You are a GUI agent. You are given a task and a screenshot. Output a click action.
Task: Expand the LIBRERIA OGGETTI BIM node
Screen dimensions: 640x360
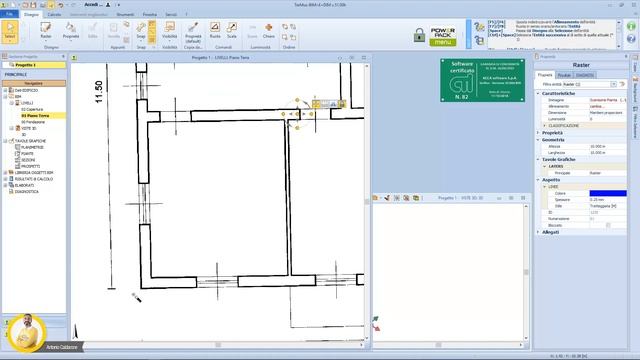pyautogui.click(x=5, y=173)
